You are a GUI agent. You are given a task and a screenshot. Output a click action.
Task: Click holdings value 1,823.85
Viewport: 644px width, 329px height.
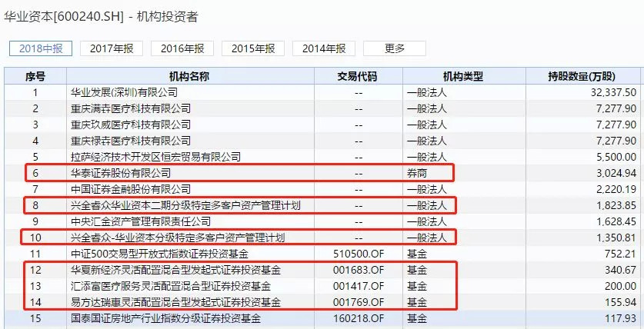[616, 205]
